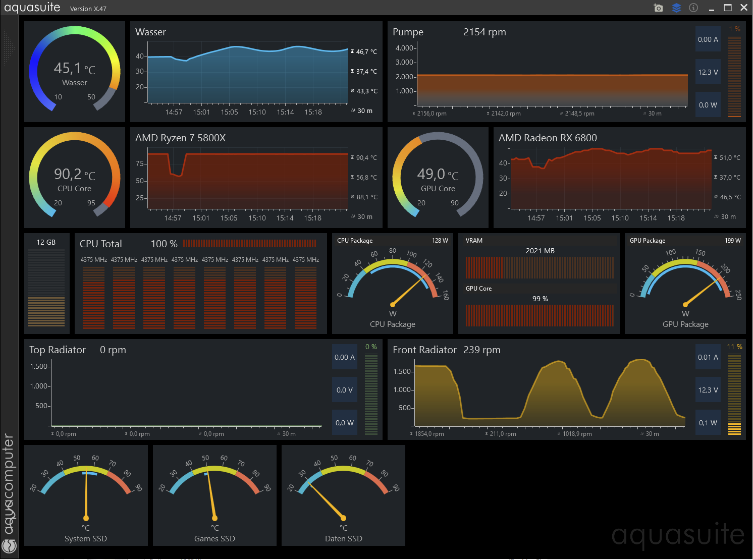Screen dimensions: 753x560
Task: Open the info icon in title bar
Action: [x=693, y=8]
